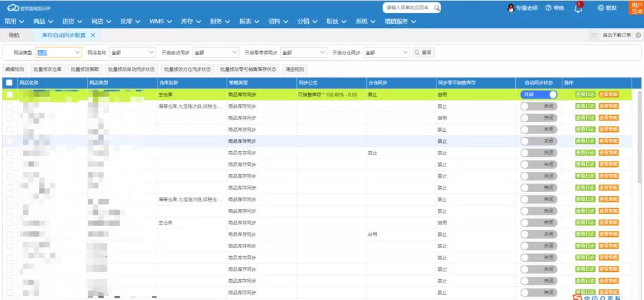The height and width of the screenshot is (300, 644).
Task: Click the settings gear icon at top right
Action: click(x=638, y=36)
